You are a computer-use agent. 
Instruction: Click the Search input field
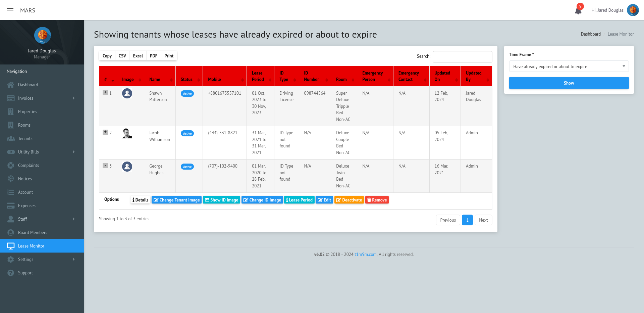point(463,56)
